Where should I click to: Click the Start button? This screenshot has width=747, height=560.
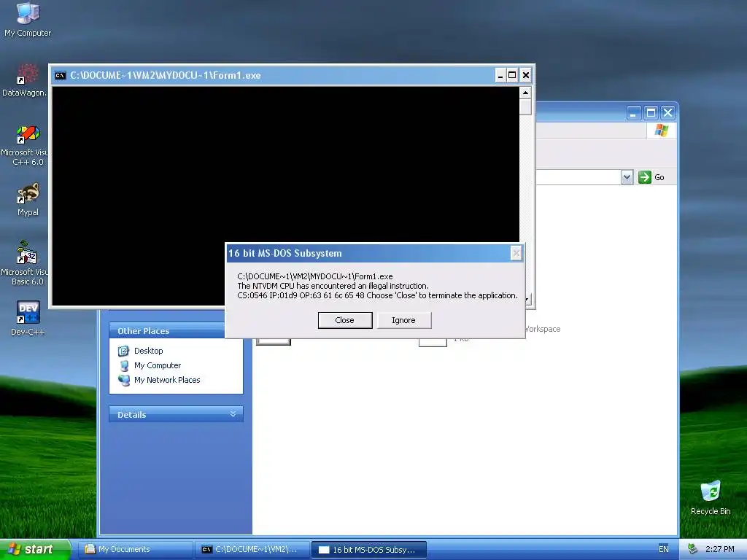coord(34,549)
